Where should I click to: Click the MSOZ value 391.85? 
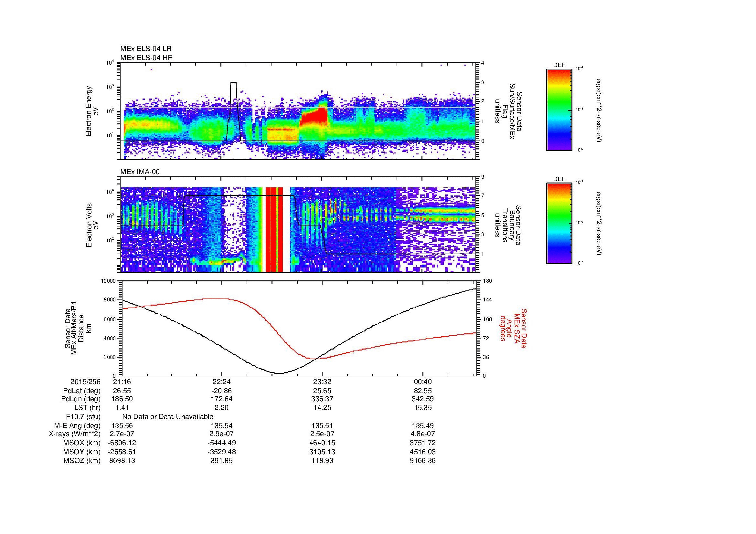[222, 461]
